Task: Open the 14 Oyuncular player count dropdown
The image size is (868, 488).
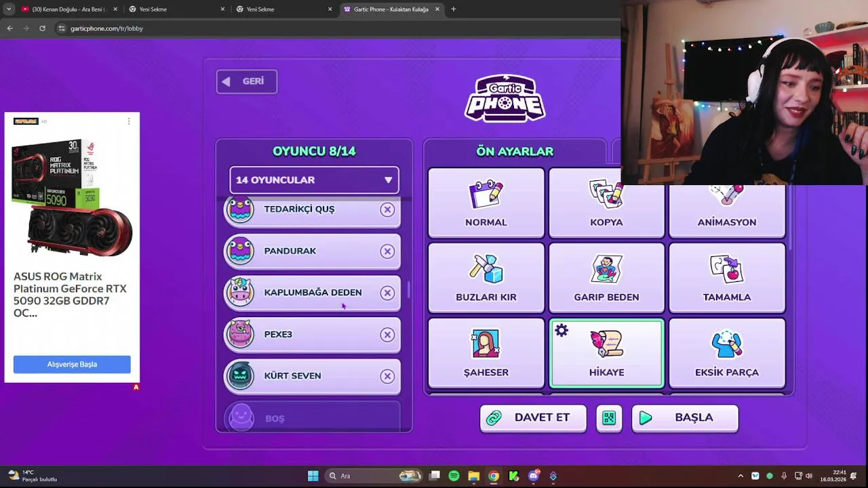Action: 314,180
